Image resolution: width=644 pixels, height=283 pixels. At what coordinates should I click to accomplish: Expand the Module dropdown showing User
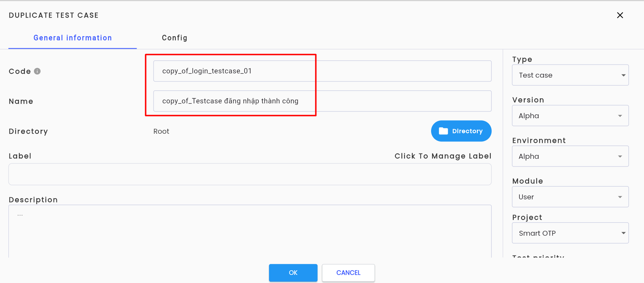tap(570, 197)
